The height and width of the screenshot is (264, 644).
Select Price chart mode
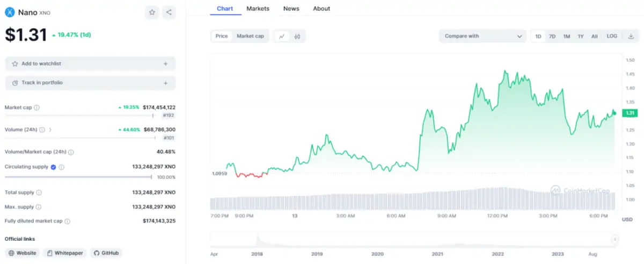pos(222,36)
